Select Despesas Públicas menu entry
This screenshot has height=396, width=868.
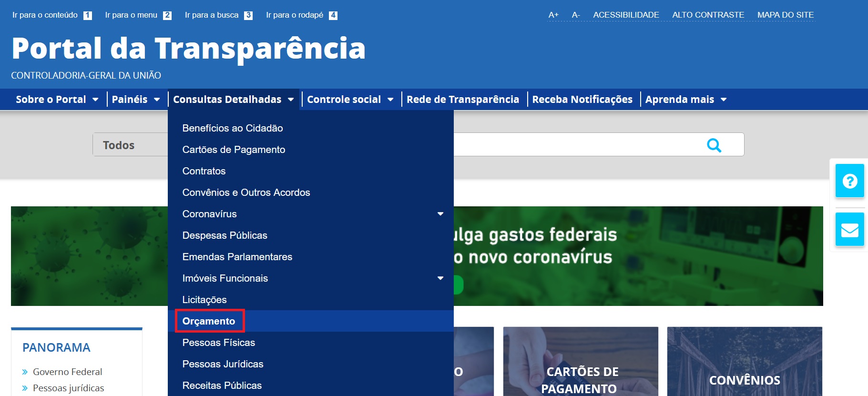click(311, 235)
